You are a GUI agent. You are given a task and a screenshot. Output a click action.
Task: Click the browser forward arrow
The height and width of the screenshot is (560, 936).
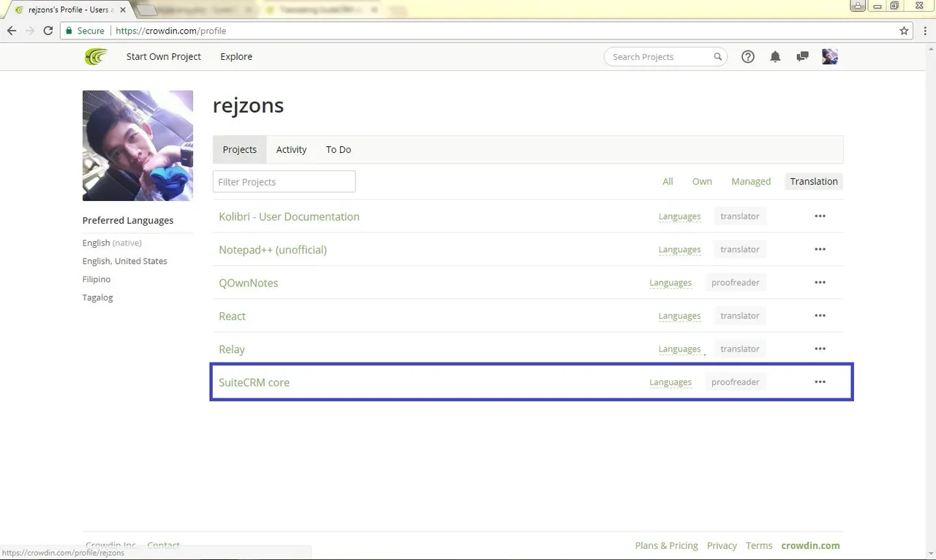[30, 31]
